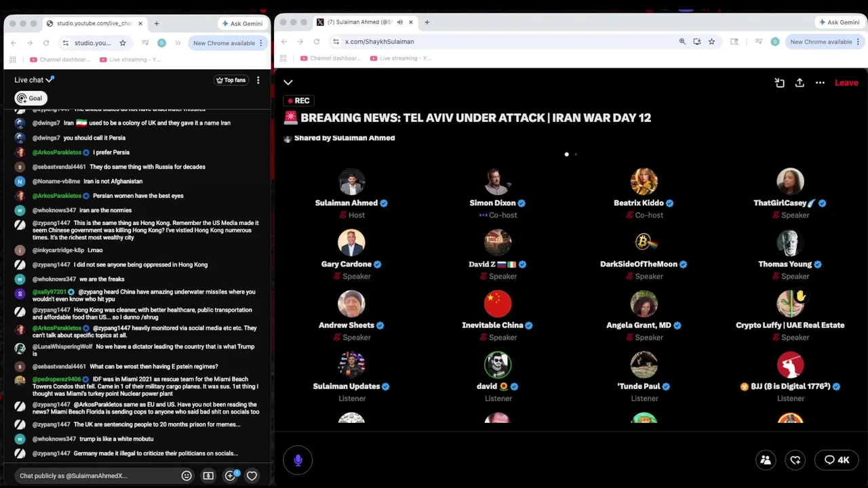
Task: Open heart reactions in the Space
Action: (795, 460)
